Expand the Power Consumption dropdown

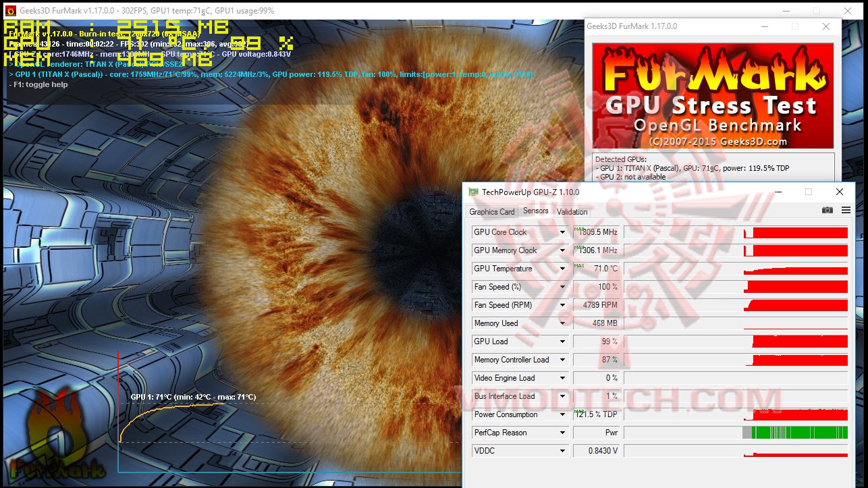click(562, 414)
